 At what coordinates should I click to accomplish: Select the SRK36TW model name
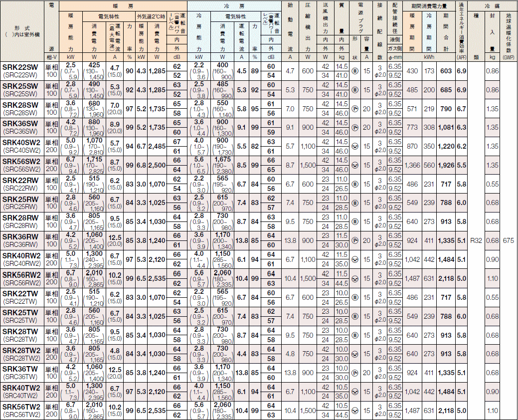(x=20, y=369)
